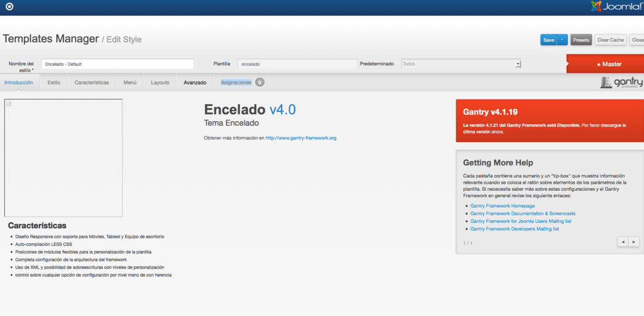
Task: Click the Gantry v4.1.19 update notice
Action: coord(550,121)
